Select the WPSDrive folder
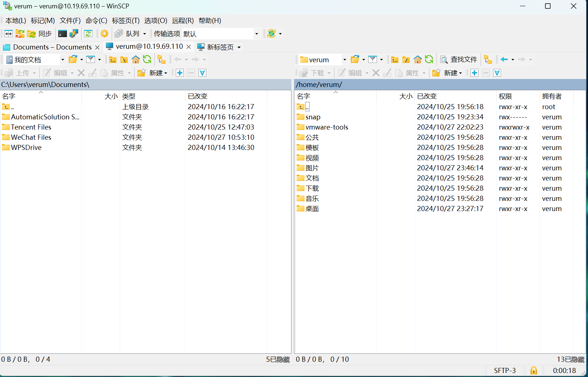588x377 pixels. coord(26,147)
